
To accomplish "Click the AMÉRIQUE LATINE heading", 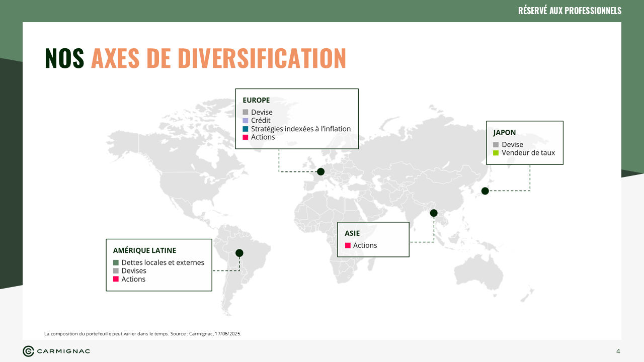I will pyautogui.click(x=144, y=250).
